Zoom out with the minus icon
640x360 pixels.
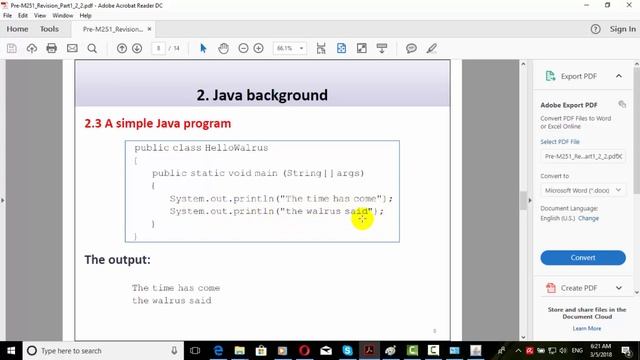point(243,48)
